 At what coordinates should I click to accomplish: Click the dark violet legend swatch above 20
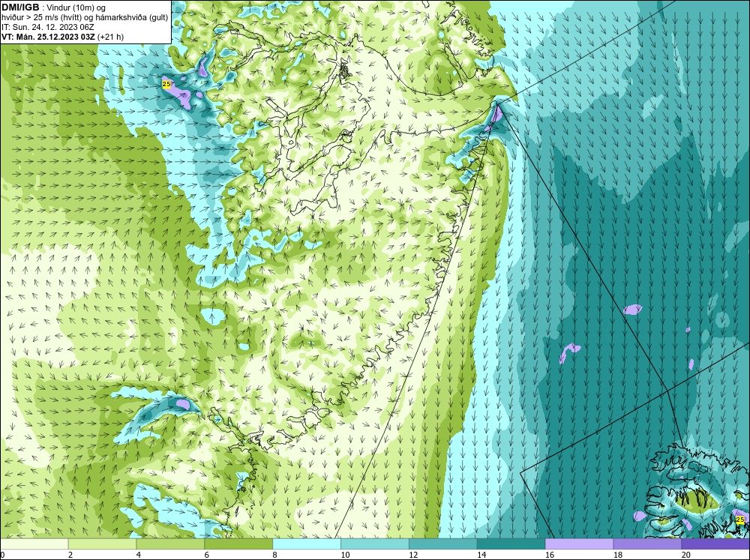715,544
